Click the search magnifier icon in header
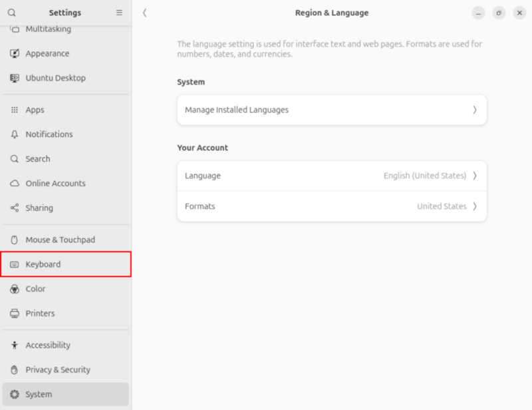This screenshot has width=532, height=410. 12,13
